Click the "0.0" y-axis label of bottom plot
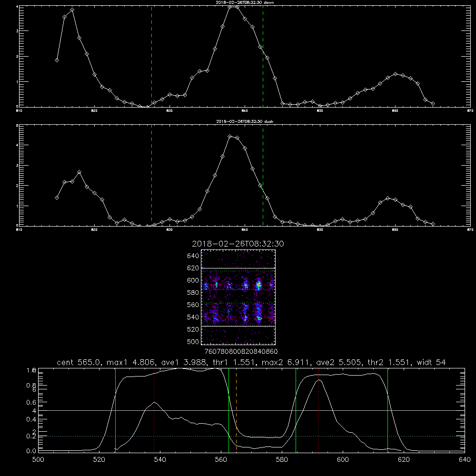Screen dimensions: 476x476 [31, 451]
